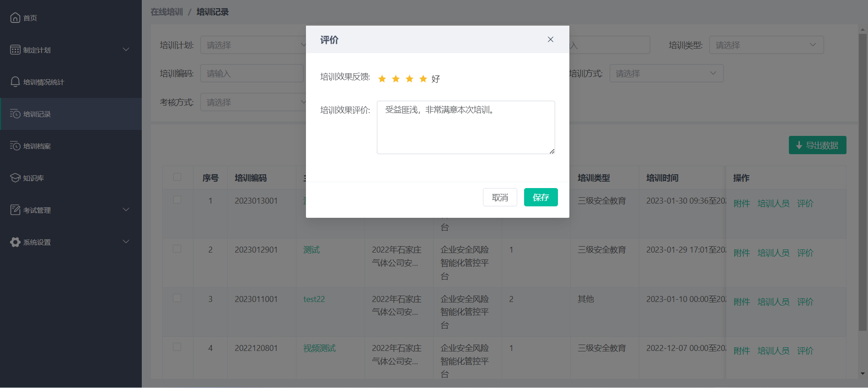Viewport: 868px width, 388px height.
Task: Click the 知识库 graduation cap icon
Action: (15, 178)
